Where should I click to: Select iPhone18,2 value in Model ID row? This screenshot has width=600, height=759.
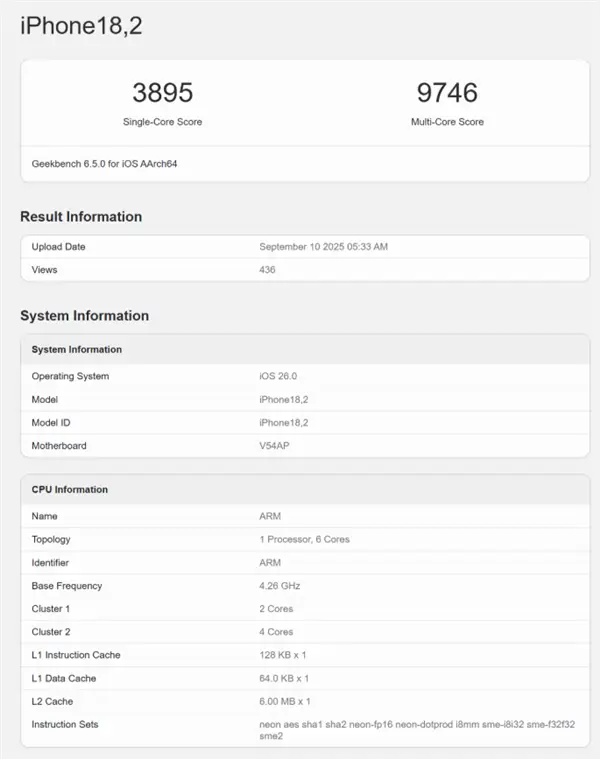click(284, 423)
